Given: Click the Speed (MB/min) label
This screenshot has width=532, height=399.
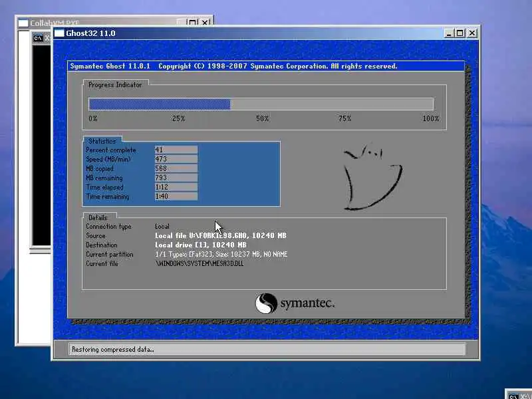Looking at the screenshot, I should pyautogui.click(x=108, y=159).
